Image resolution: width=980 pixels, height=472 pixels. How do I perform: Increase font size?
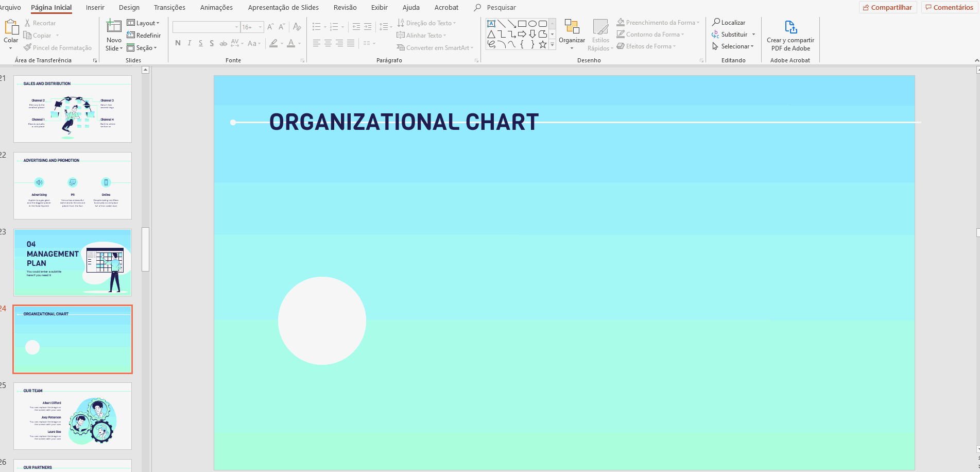tap(270, 27)
